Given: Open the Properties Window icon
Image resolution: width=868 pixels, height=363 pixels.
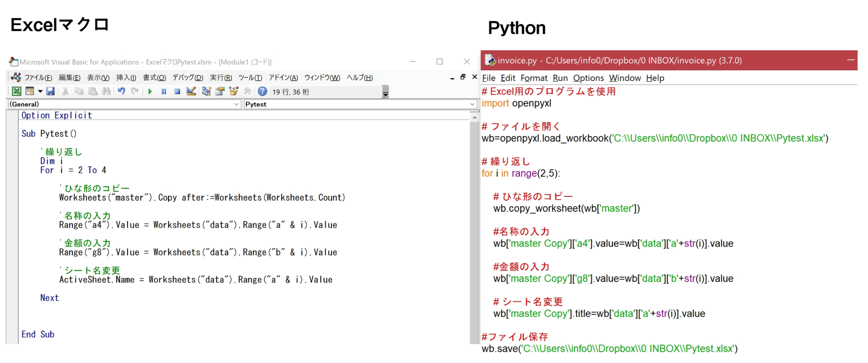Looking at the screenshot, I should (220, 92).
